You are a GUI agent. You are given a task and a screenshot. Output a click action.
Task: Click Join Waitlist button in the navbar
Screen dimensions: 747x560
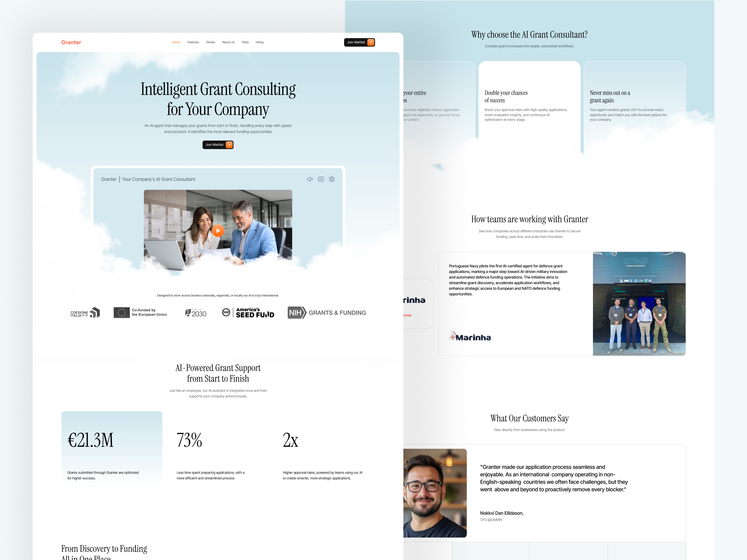click(359, 42)
